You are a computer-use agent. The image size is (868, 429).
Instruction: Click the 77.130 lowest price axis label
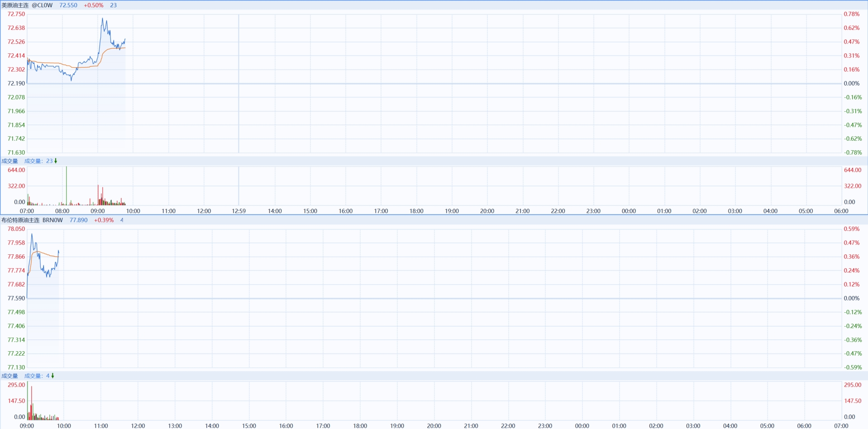16,367
